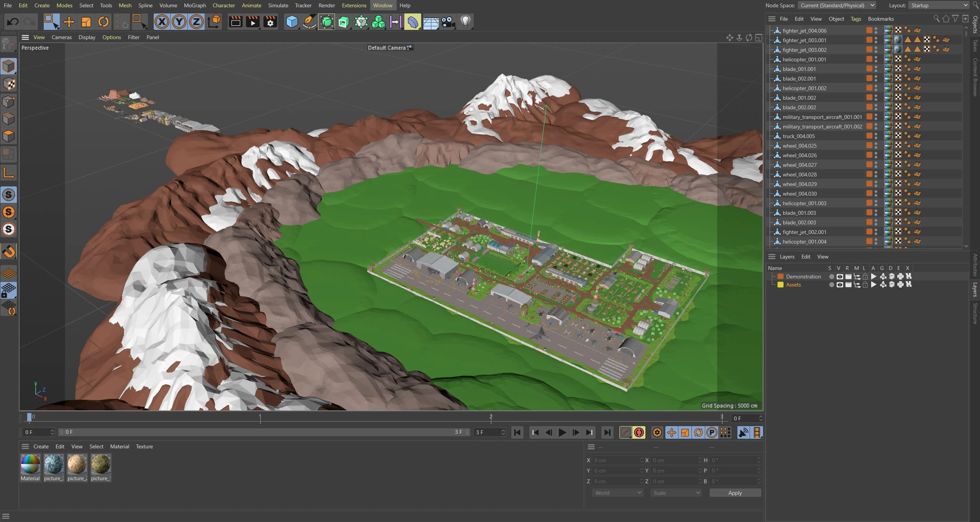
Task: Click the Light bulb object icon
Action: [x=465, y=22]
